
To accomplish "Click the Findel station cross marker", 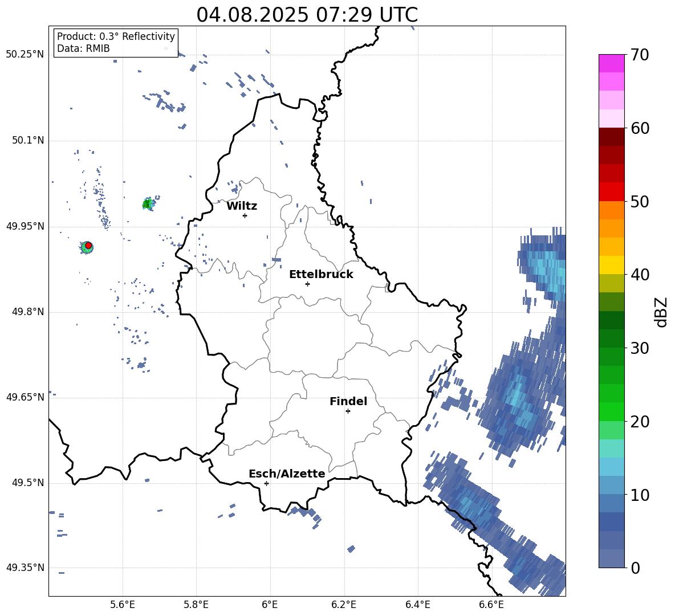I will pos(348,411).
